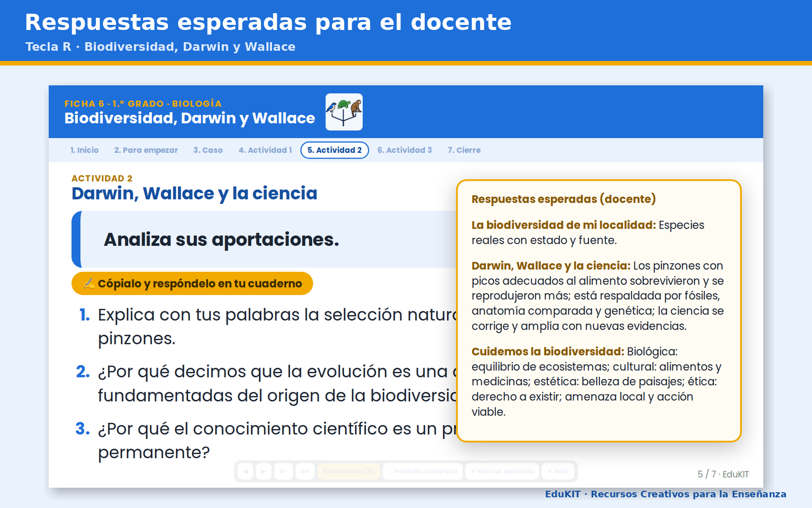Click 'Respuestas esperadas para el docente' main heading

click(x=268, y=22)
